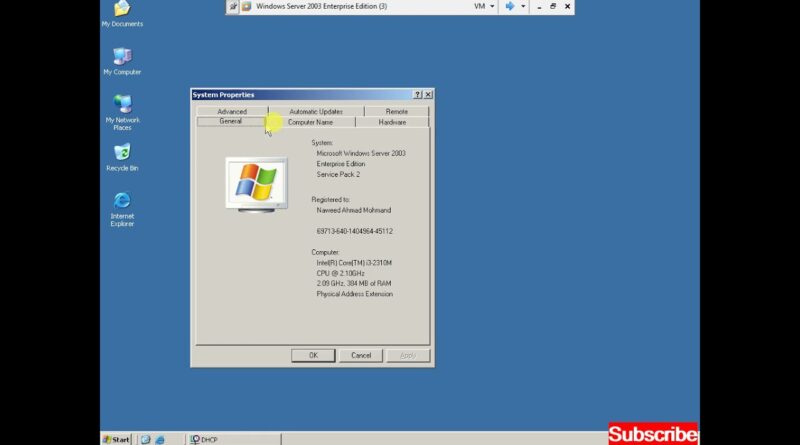Click the OK button

click(x=313, y=356)
